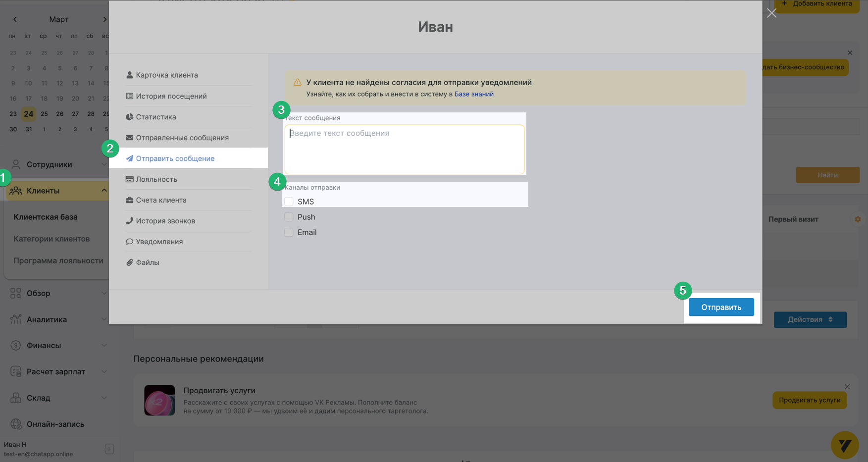Expand the Аналитика sidebar section
This screenshot has width=868, height=462.
coord(104,319)
